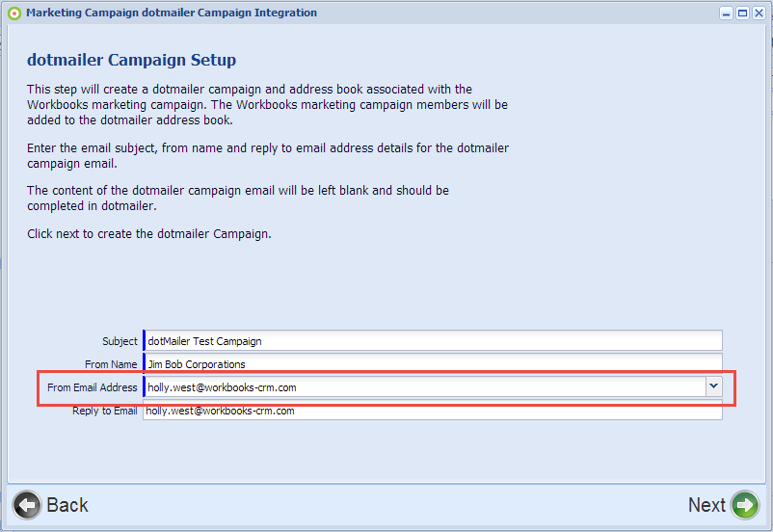The height and width of the screenshot is (532, 773).
Task: Click the 'Subject' field label
Action: point(120,341)
